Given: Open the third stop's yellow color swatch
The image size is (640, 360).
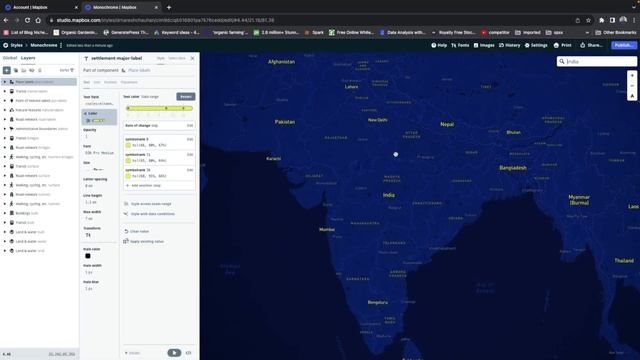Looking at the screenshot, I should (128, 176).
